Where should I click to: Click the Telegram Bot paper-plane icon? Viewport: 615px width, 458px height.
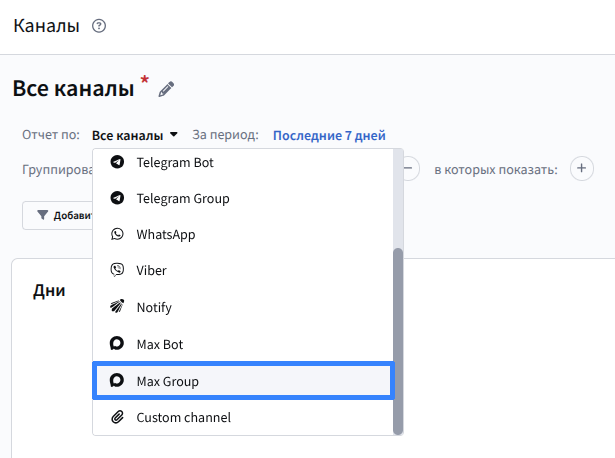coord(117,162)
